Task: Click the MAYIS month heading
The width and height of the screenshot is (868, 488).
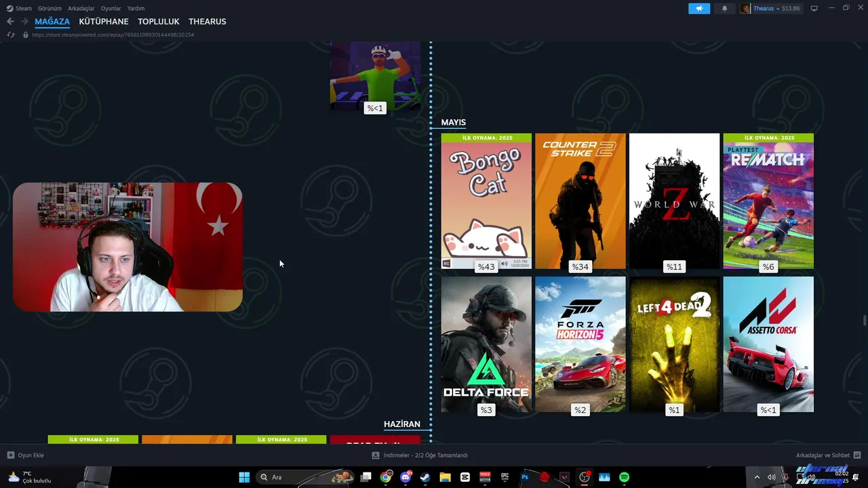Action: click(454, 123)
